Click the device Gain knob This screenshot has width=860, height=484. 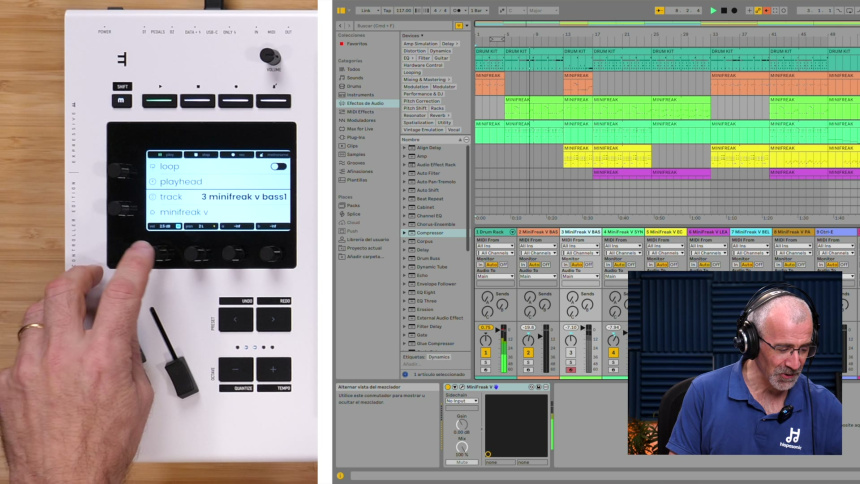(462, 424)
